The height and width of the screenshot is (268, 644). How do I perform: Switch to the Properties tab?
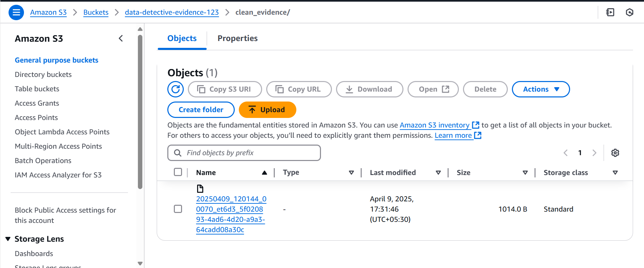[x=237, y=38]
